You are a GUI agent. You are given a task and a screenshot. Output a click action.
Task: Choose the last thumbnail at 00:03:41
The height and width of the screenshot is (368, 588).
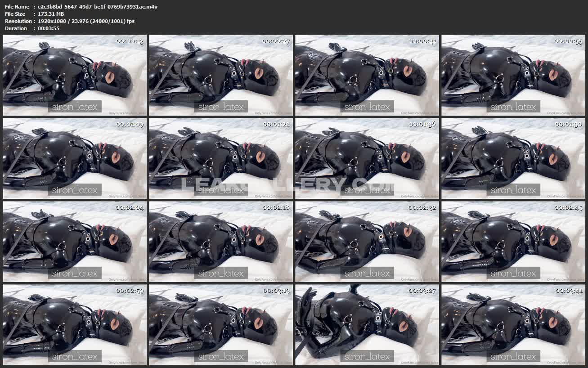pos(513,325)
